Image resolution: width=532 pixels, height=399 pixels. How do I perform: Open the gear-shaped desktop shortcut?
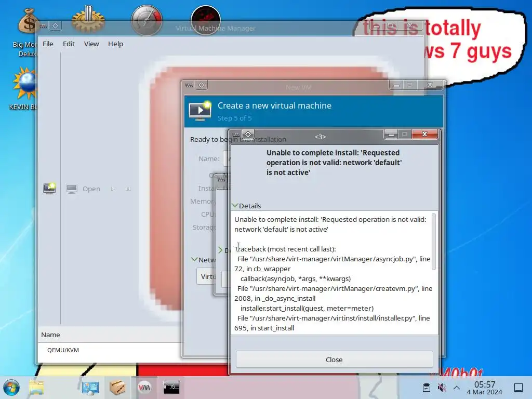tap(88, 20)
